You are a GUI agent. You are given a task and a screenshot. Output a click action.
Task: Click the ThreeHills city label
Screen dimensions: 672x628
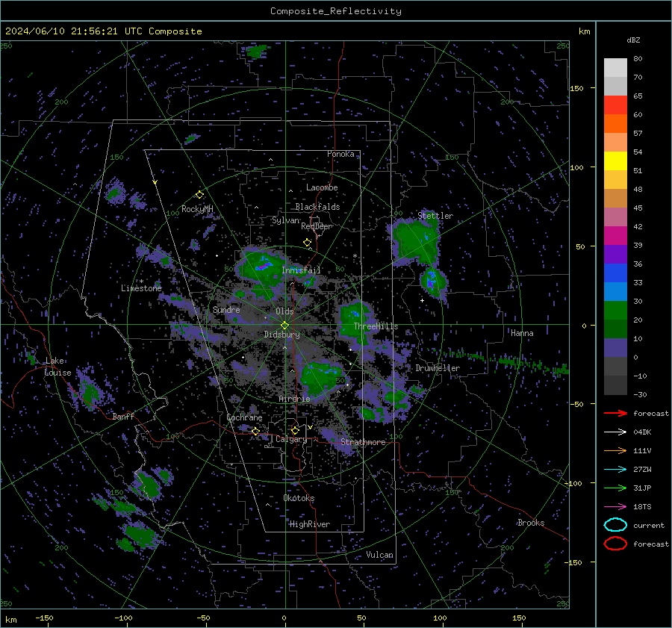click(x=376, y=326)
